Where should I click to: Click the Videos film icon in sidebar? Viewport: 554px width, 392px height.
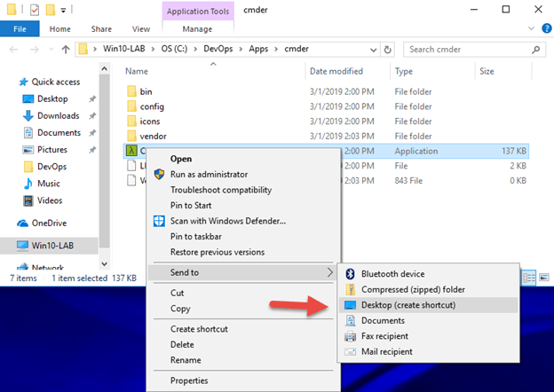[x=28, y=200]
